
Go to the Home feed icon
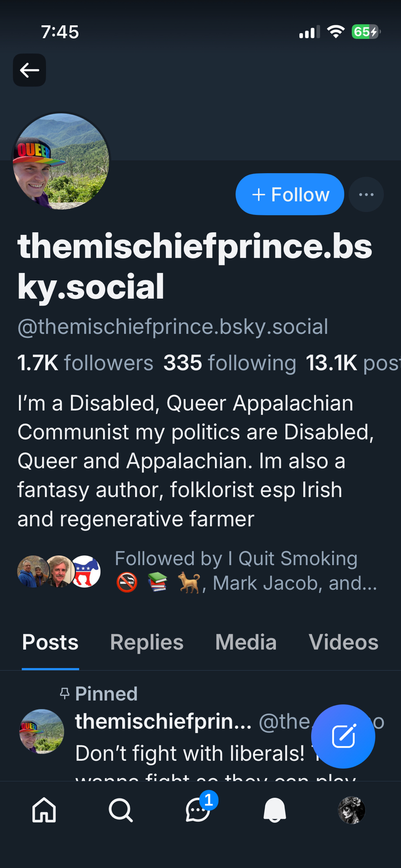44,810
